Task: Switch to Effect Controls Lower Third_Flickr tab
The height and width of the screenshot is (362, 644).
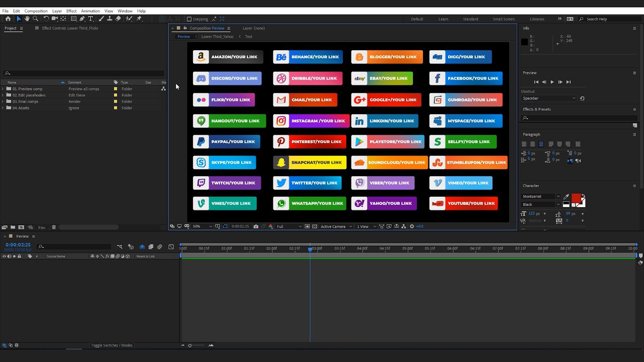Action: 70,28
